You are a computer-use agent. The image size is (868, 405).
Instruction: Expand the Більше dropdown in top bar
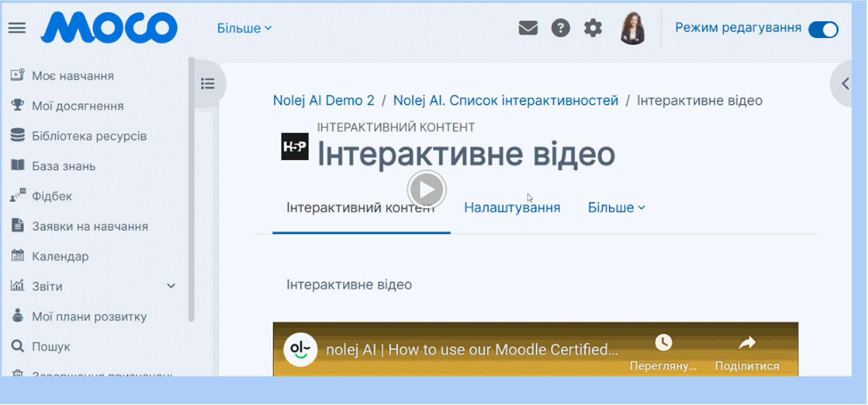click(244, 28)
